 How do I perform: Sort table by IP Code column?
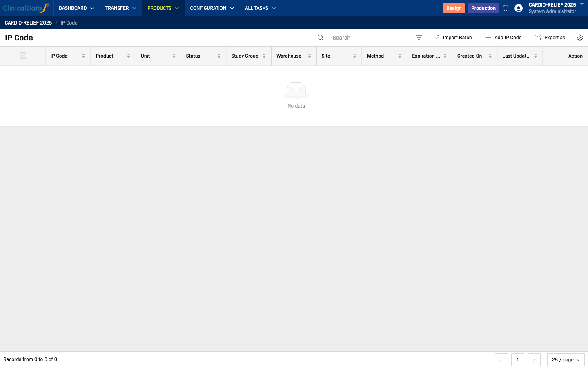click(83, 56)
